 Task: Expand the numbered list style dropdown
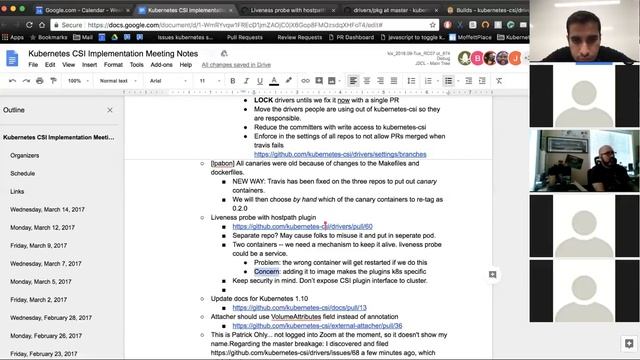[x=438, y=81]
